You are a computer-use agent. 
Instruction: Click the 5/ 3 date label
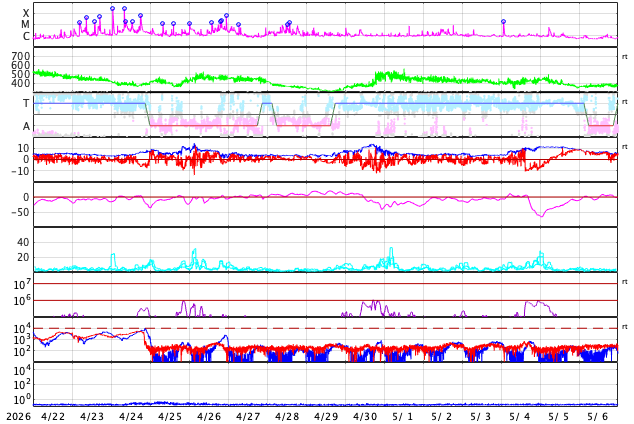[481, 417]
